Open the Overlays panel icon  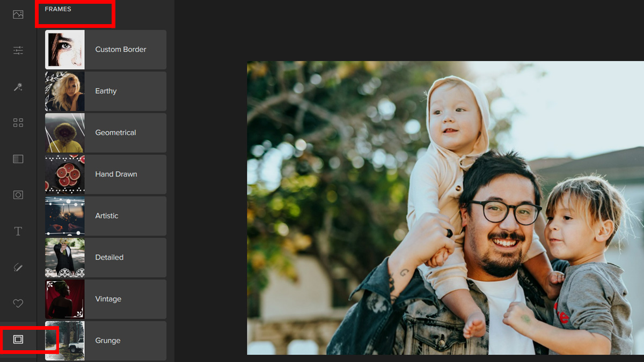18,159
